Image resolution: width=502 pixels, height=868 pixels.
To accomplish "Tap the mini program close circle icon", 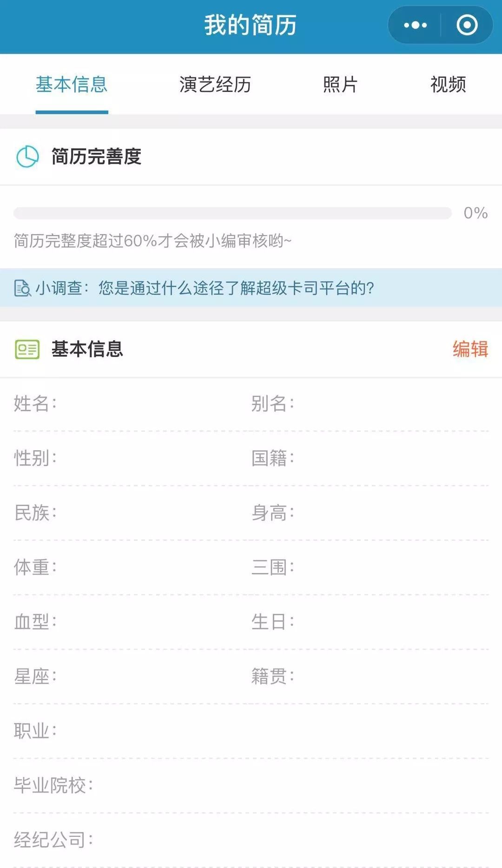I will 467,25.
